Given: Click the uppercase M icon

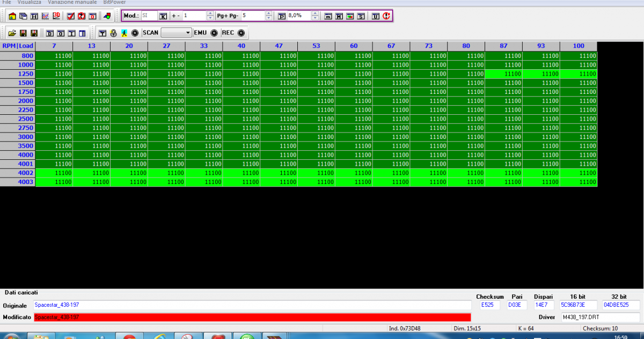Looking at the screenshot, I should tap(339, 16).
